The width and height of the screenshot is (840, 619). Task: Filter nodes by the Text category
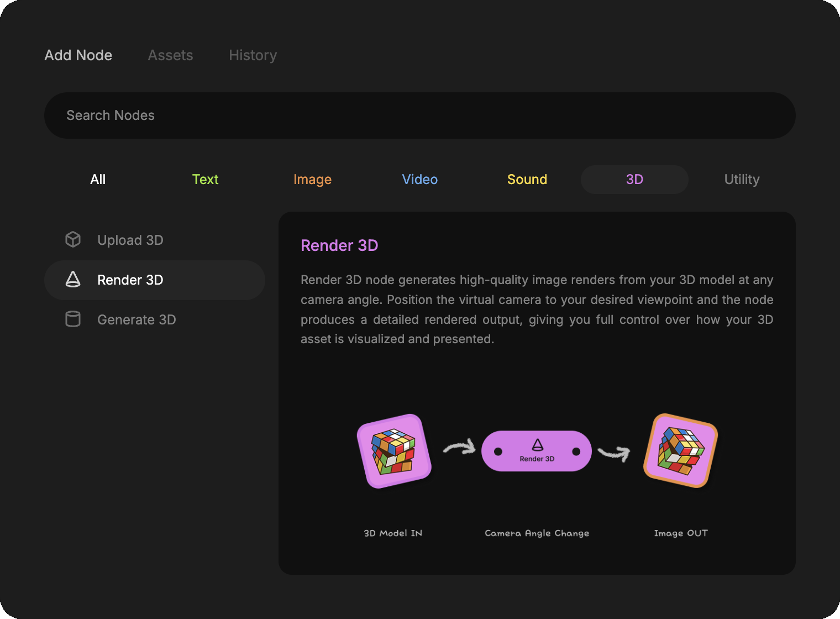[x=205, y=180]
